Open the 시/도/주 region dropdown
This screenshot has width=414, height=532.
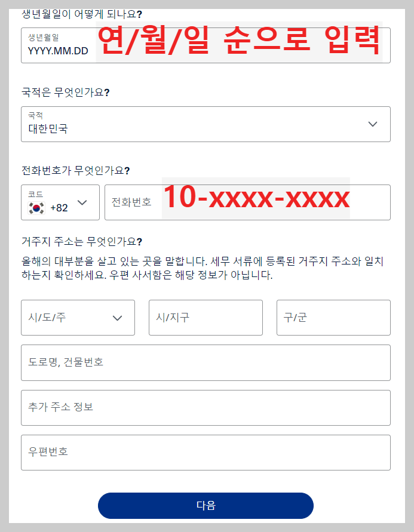pos(78,318)
